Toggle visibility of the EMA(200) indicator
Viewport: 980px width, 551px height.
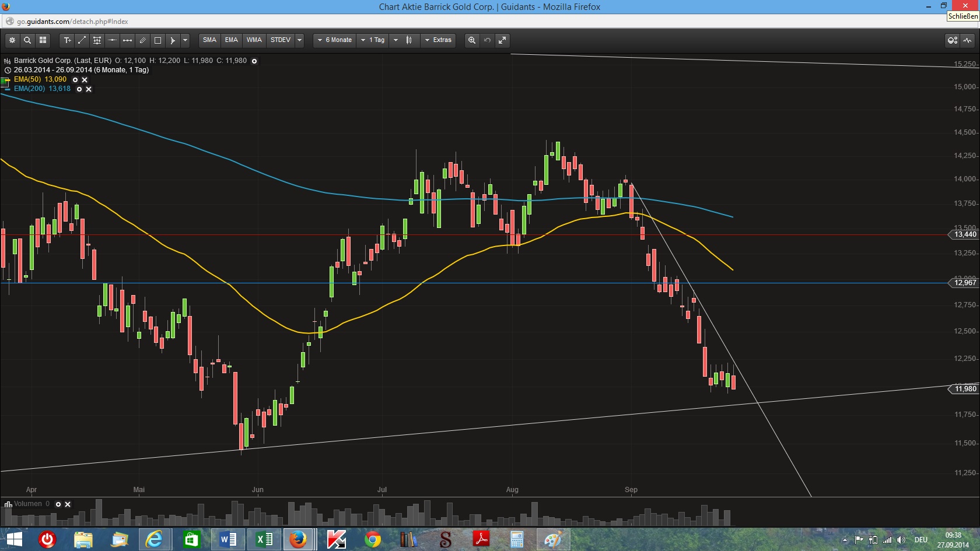(x=79, y=89)
